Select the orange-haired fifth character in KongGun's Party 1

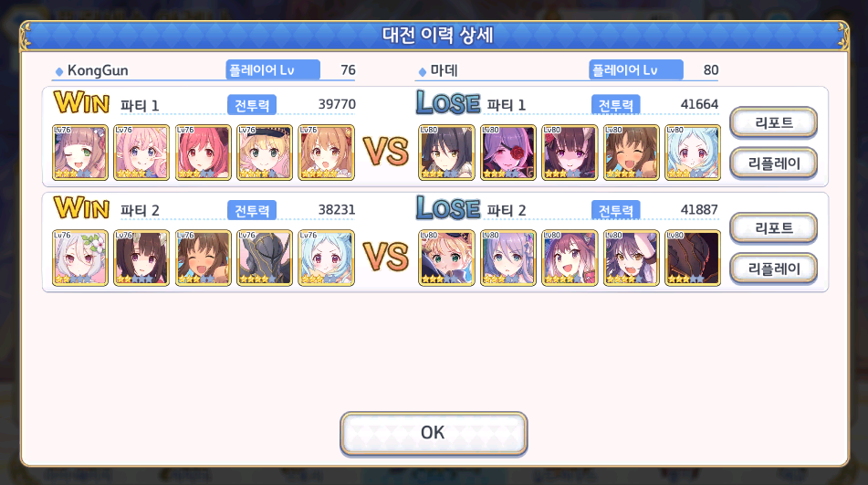[326, 153]
